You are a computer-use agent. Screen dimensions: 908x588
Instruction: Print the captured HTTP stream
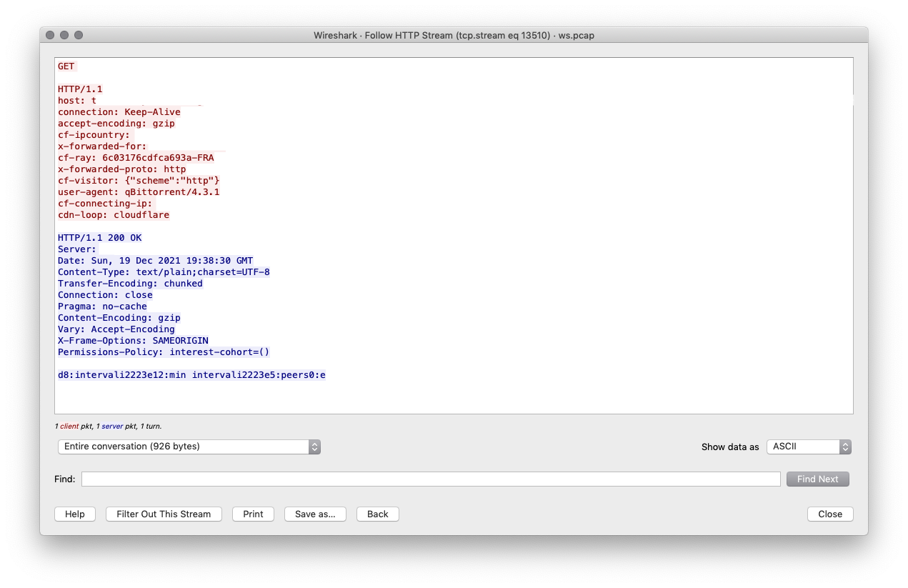click(x=253, y=514)
